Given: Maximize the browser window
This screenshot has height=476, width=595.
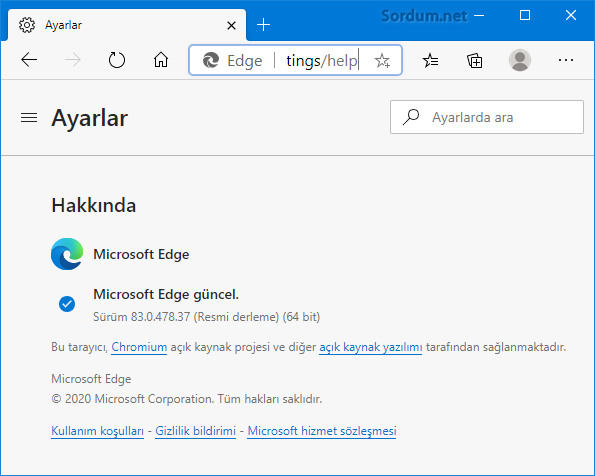Looking at the screenshot, I should point(525,16).
